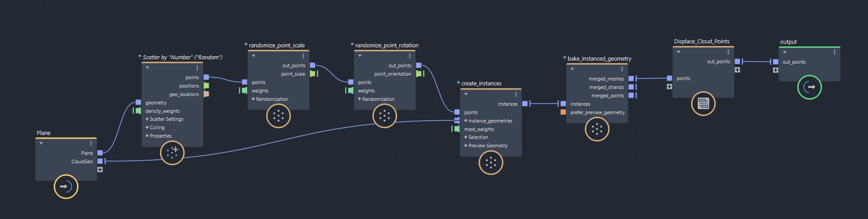
Task: Click the merged_meshes output port
Action: (631, 79)
